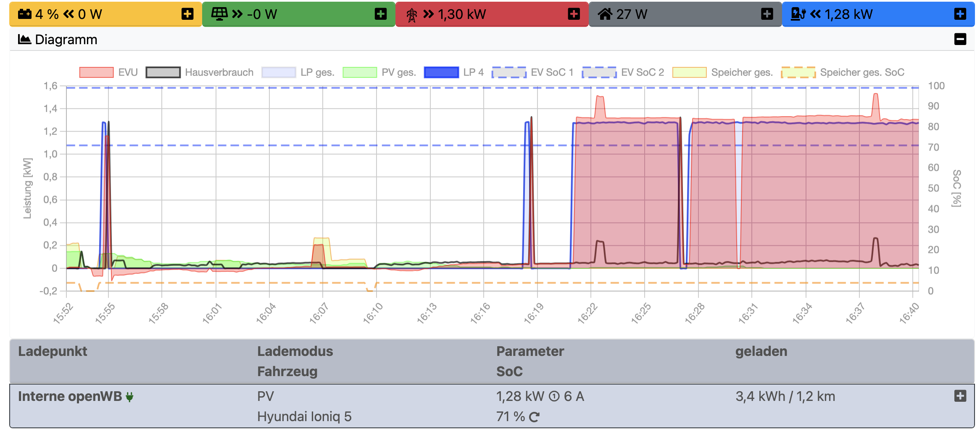This screenshot has height=435, width=980.
Task: Open PV charge mode selection
Action: [x=266, y=396]
